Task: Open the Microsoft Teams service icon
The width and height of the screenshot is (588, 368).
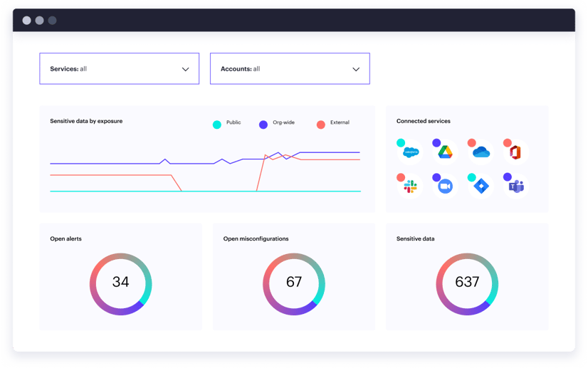Action: [516, 186]
